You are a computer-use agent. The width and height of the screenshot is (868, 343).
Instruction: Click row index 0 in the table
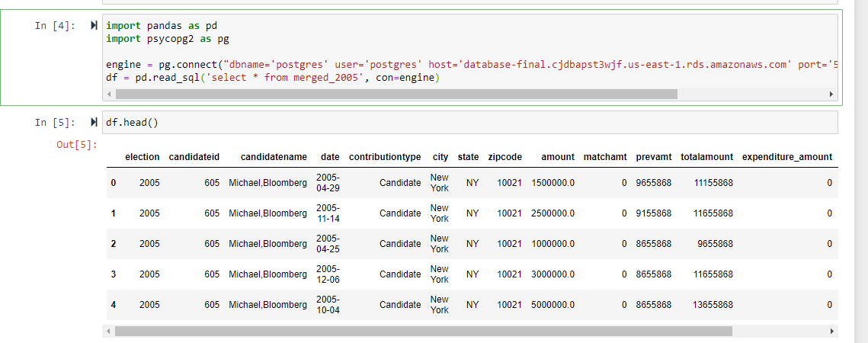(x=114, y=182)
